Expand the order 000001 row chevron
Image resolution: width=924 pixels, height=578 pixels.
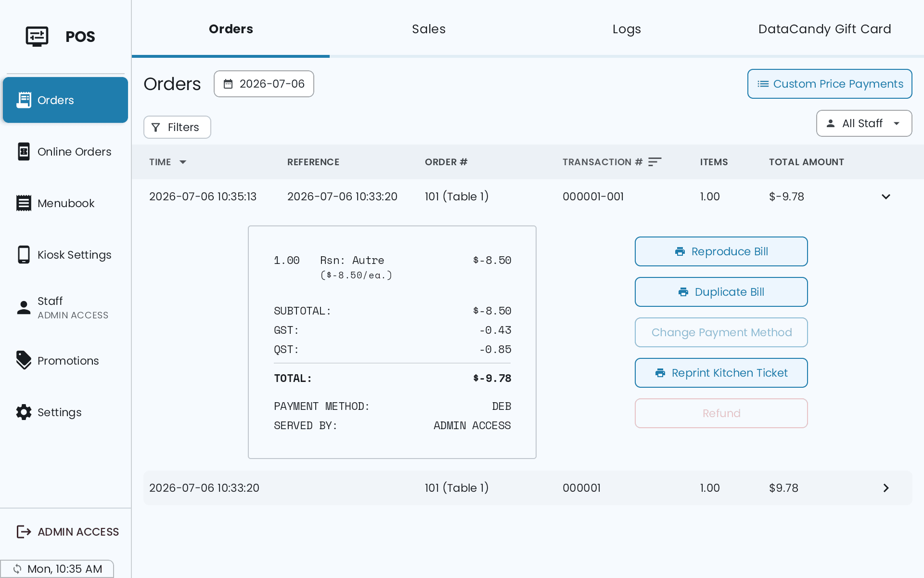coord(886,488)
